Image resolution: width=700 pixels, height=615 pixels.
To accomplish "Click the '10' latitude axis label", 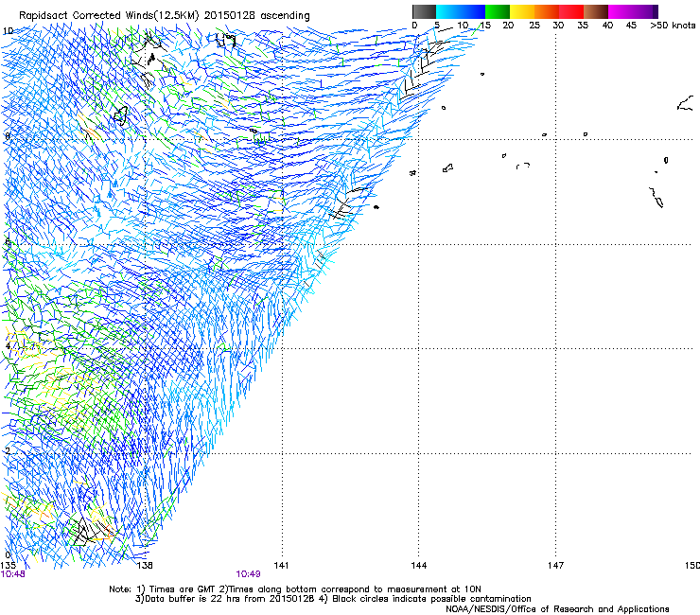I will [x=8, y=31].
